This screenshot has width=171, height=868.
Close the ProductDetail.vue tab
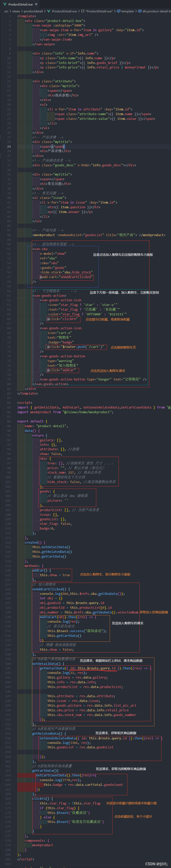[37, 4]
